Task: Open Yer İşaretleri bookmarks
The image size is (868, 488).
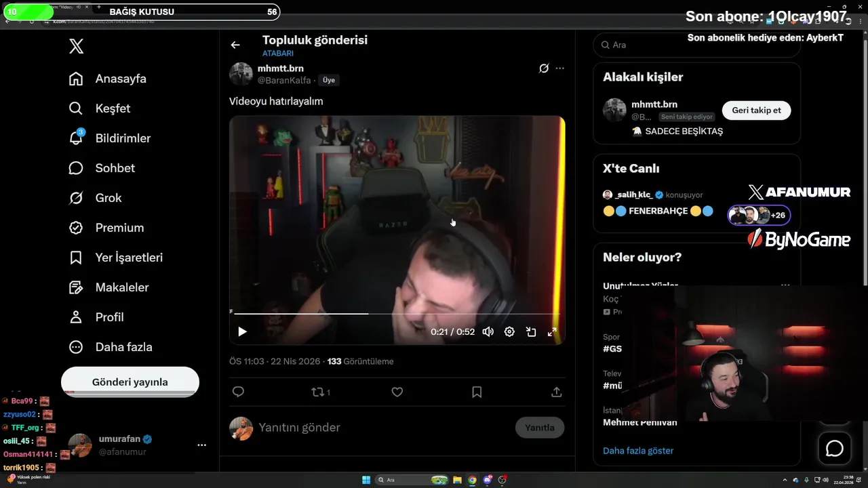Action: coord(116,258)
